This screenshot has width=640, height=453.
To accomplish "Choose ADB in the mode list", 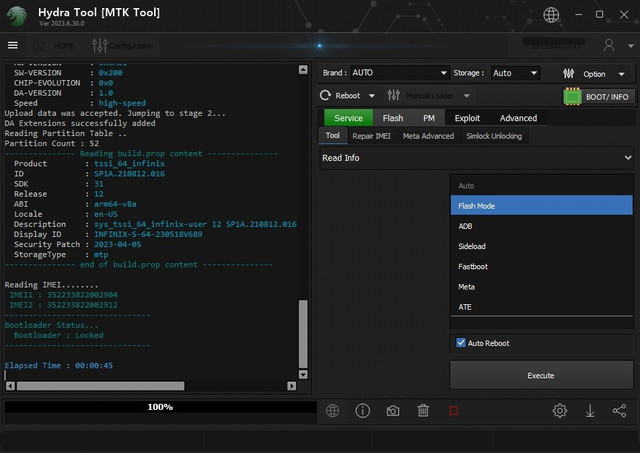I will pyautogui.click(x=541, y=226).
